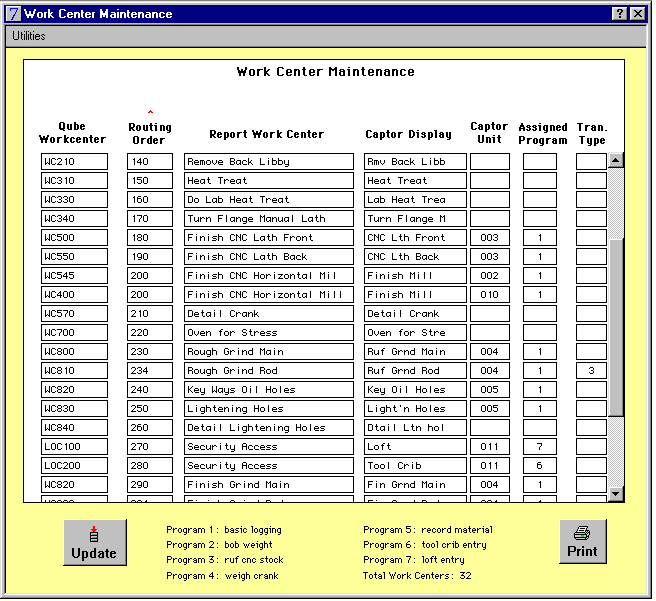The height and width of the screenshot is (601, 656).
Task: Select the WC210 Qube Workcenter field
Action: (x=74, y=162)
